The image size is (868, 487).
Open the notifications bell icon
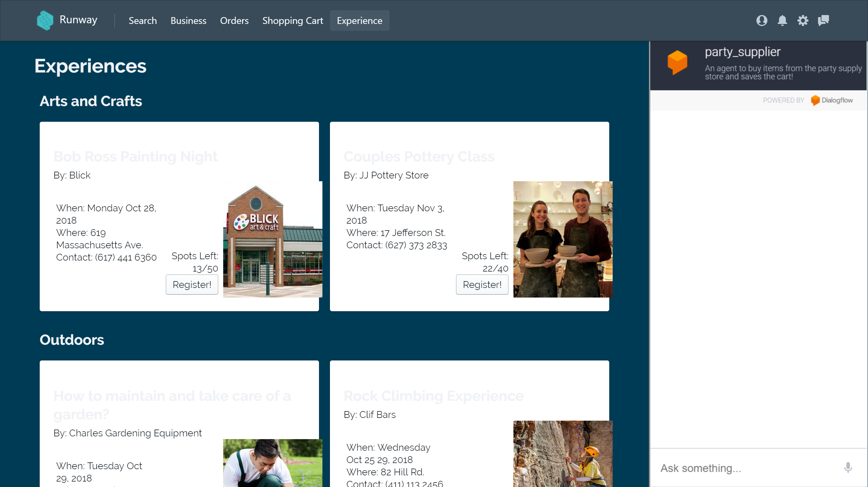pos(782,21)
